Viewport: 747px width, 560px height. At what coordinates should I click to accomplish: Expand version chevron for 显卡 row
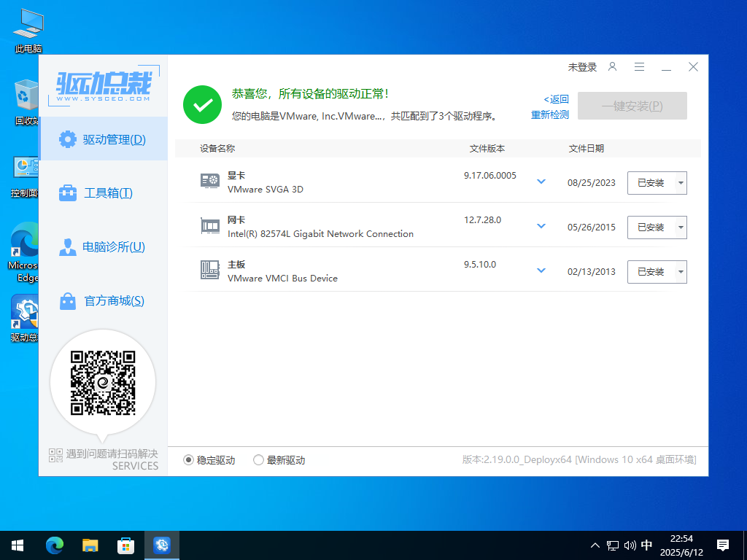541,182
